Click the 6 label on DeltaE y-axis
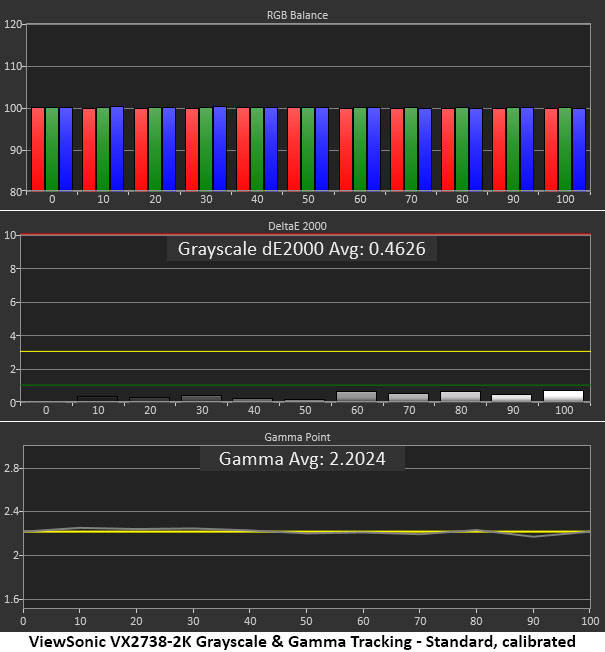 (x=13, y=302)
